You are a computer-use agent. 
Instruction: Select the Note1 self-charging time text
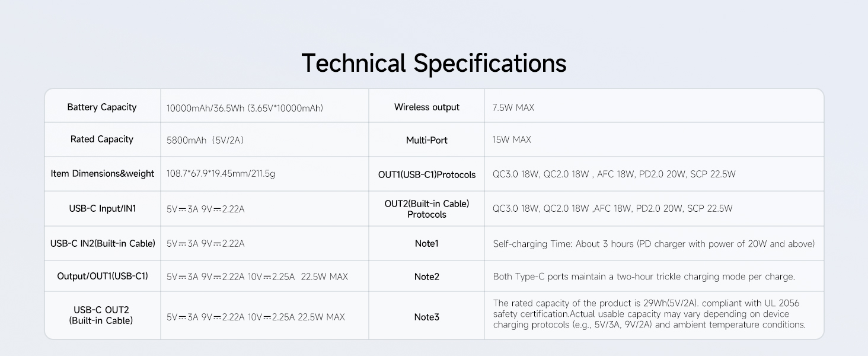pyautogui.click(x=654, y=244)
